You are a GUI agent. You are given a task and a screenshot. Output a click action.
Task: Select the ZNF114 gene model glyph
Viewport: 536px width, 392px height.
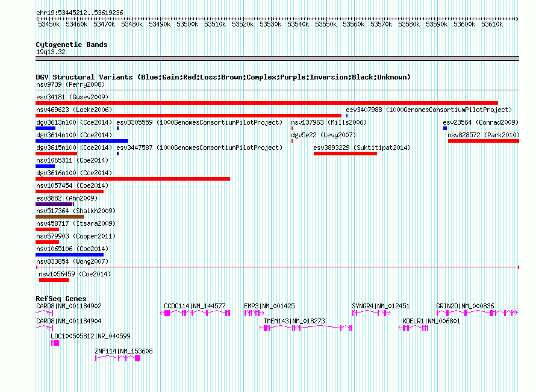pos(118,358)
